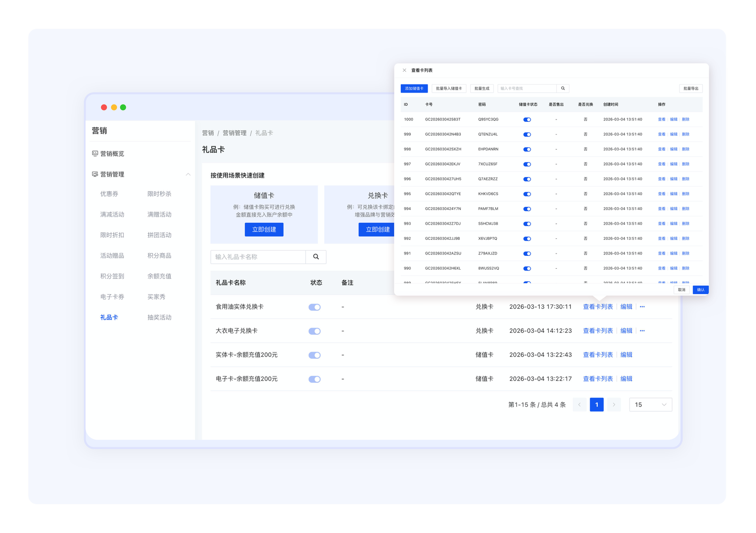The width and height of the screenshot is (756, 533).
Task: Go to the next page arrow
Action: tap(614, 405)
